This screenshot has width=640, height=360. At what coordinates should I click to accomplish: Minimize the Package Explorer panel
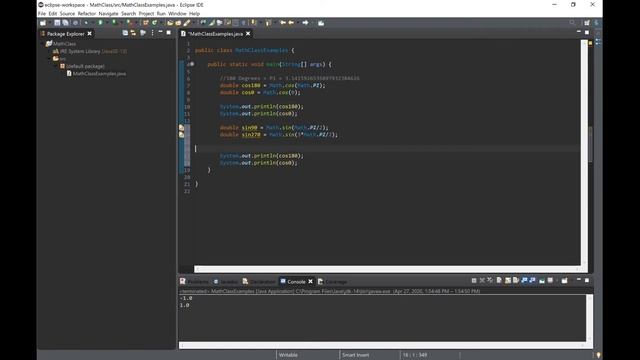(x=160, y=32)
